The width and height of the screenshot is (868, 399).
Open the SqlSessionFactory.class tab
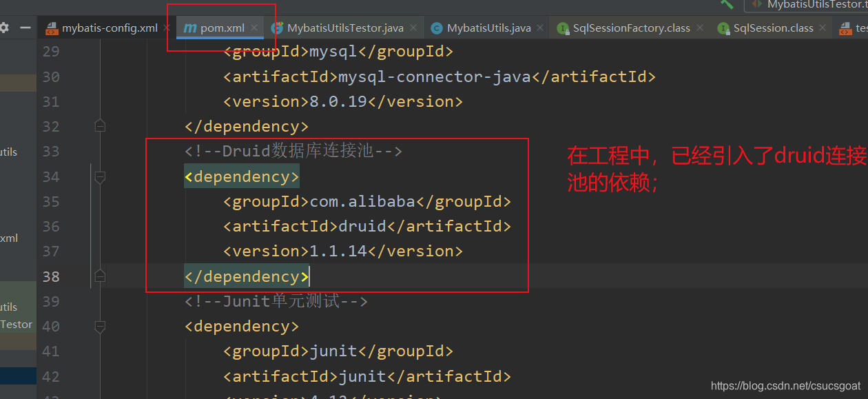[x=631, y=28]
